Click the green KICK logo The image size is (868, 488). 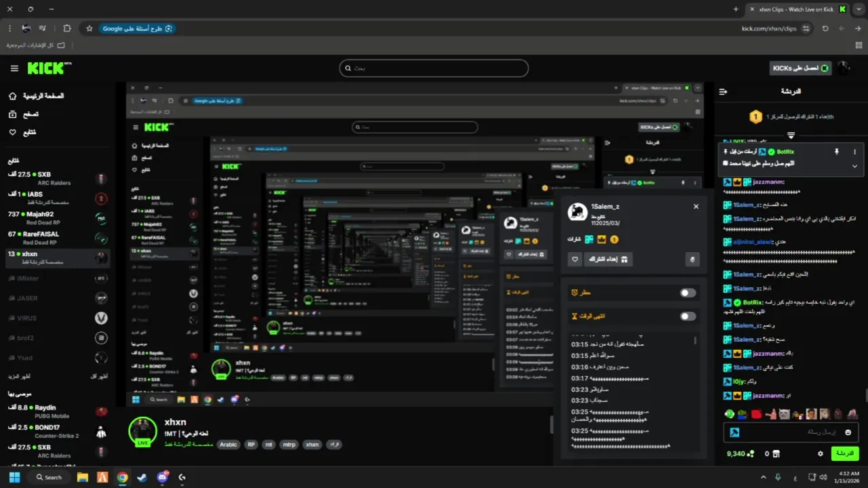[x=49, y=68]
